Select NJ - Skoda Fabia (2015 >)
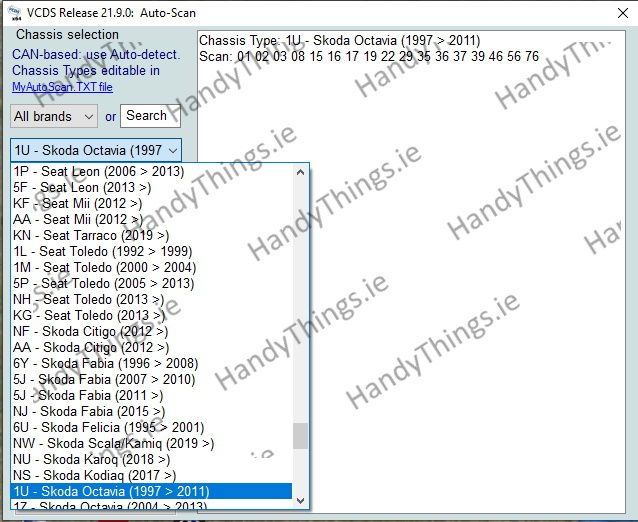This screenshot has height=522, width=638. tap(151, 411)
